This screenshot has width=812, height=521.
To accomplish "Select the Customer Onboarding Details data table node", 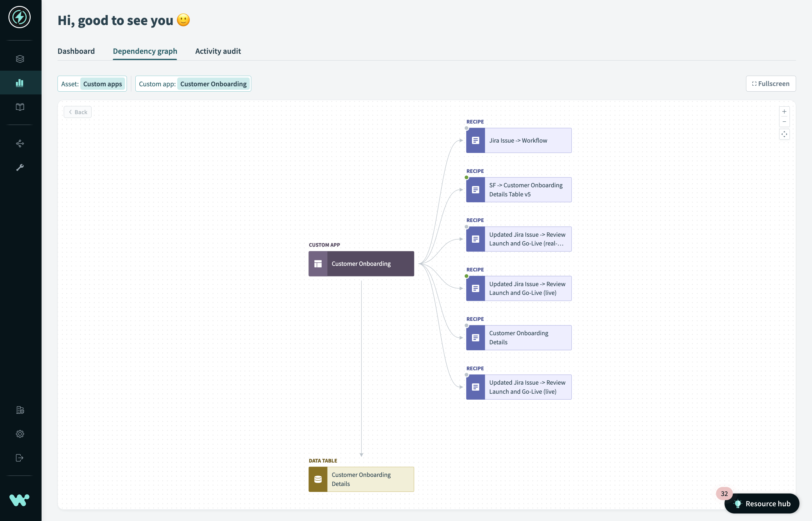I will [361, 479].
